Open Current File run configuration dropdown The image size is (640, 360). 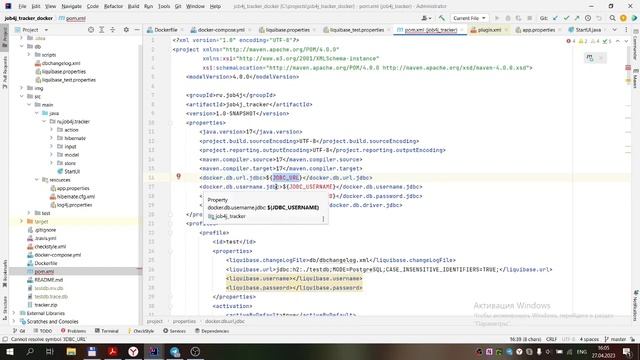tap(469, 18)
